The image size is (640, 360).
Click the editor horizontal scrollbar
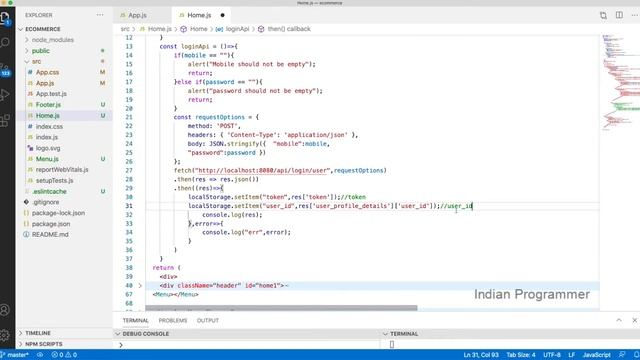[x=281, y=308]
